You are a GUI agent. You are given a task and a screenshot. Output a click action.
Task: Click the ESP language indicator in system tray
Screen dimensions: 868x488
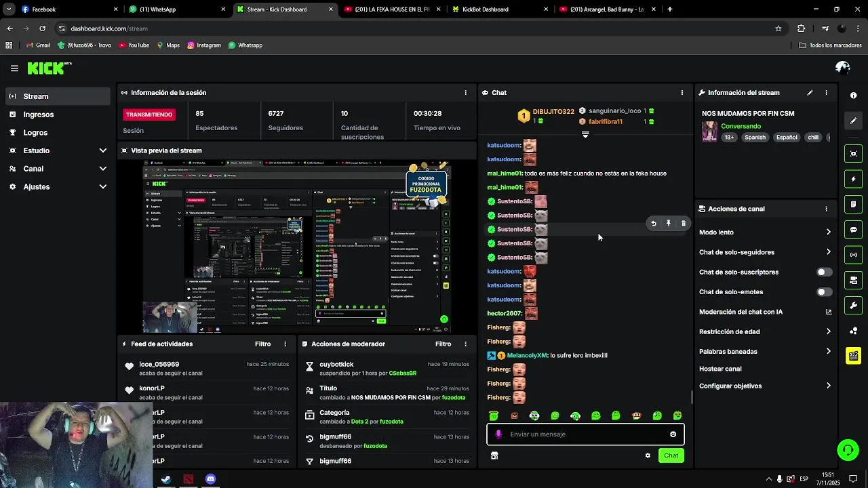pos(804,479)
